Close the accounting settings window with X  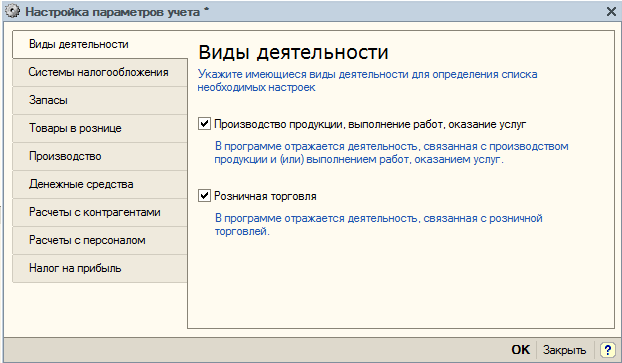click(x=611, y=12)
